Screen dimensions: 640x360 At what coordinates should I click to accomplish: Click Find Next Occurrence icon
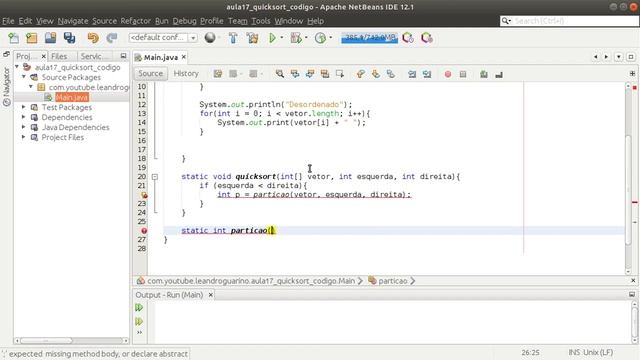[x=310, y=74]
